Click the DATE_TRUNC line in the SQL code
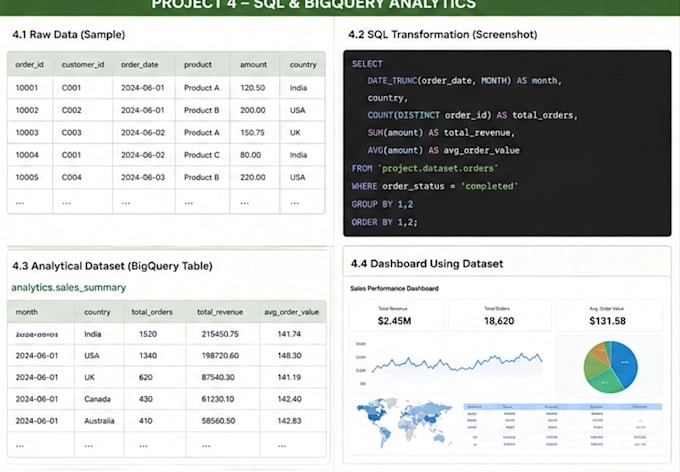The height and width of the screenshot is (472, 680). (x=464, y=81)
